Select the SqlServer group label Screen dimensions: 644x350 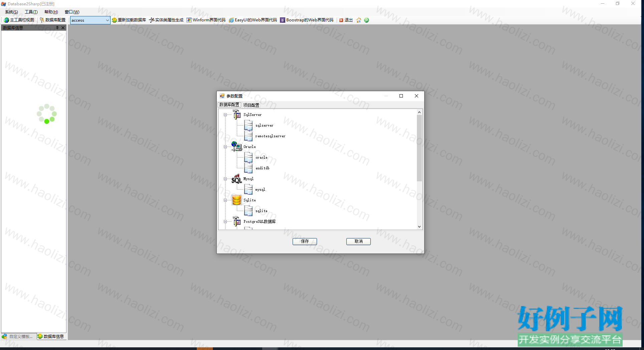[253, 115]
